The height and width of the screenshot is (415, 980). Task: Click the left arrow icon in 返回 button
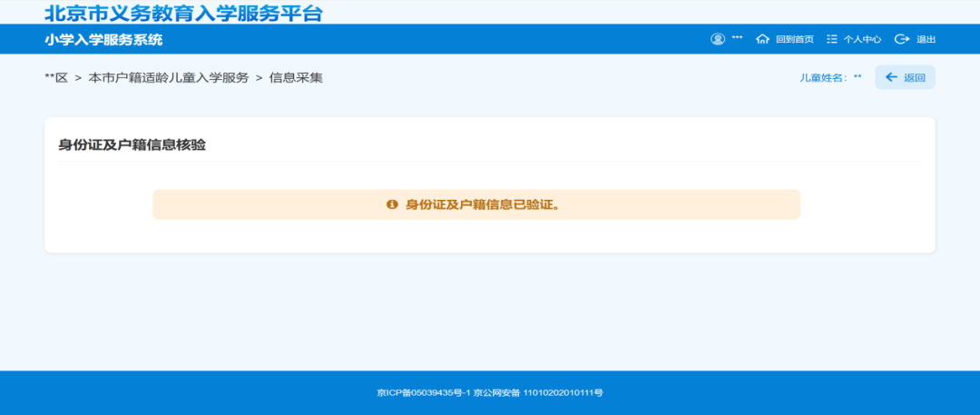[x=891, y=77]
